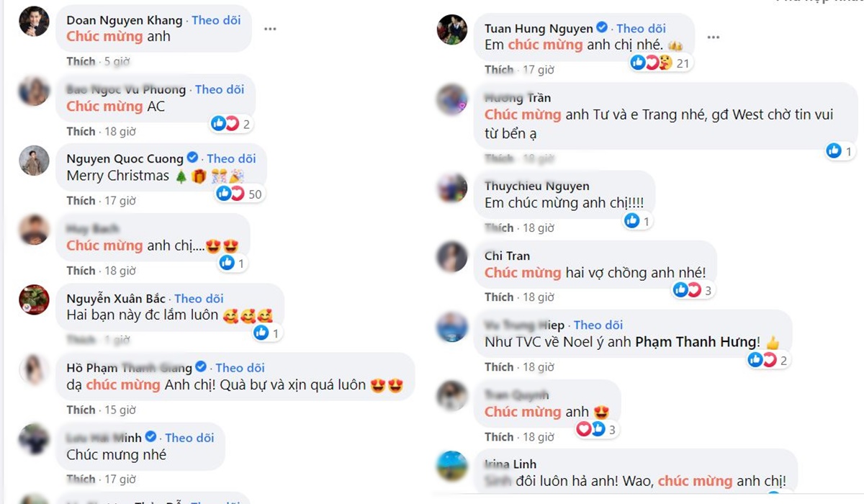View reactions on Nguyen Quoc Cuong's comment

239,193
